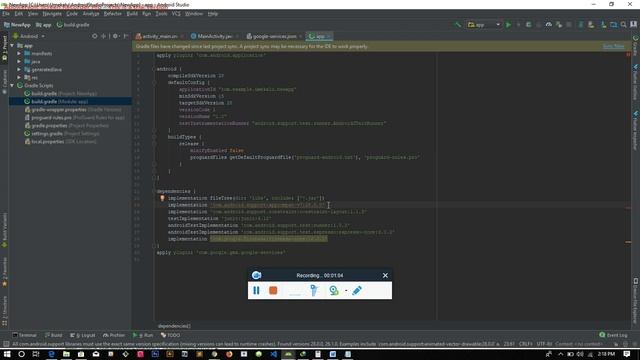Open the Android project view dropdown
This screenshot has height=360, width=640.
pos(29,36)
